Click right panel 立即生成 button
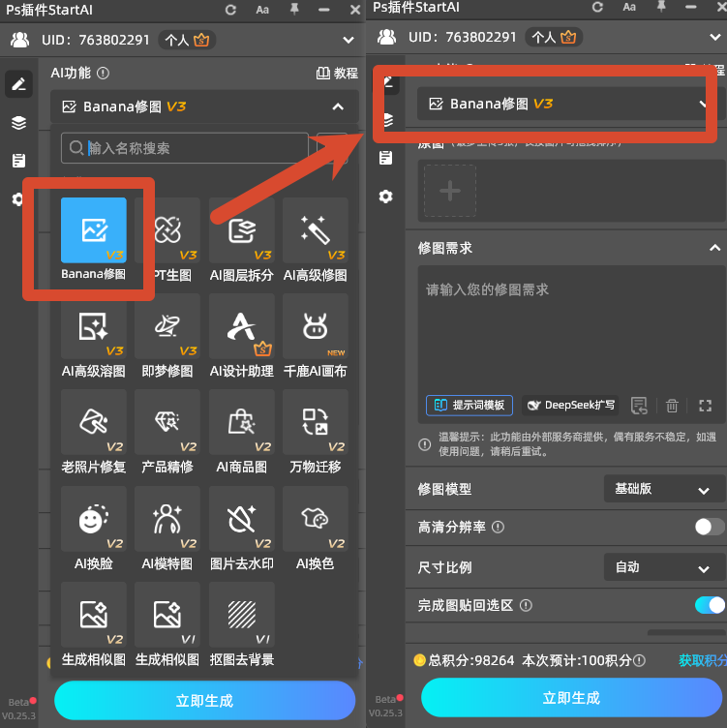Image resolution: width=727 pixels, height=728 pixels. click(571, 698)
